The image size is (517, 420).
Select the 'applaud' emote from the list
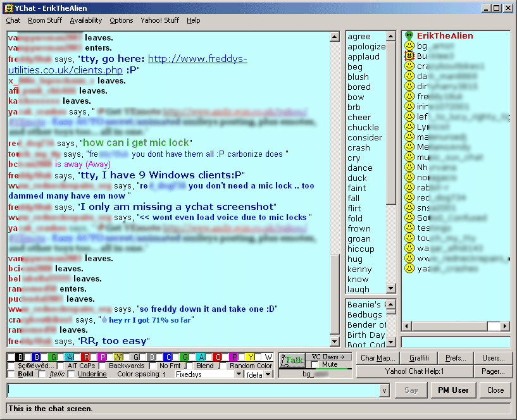tap(363, 56)
